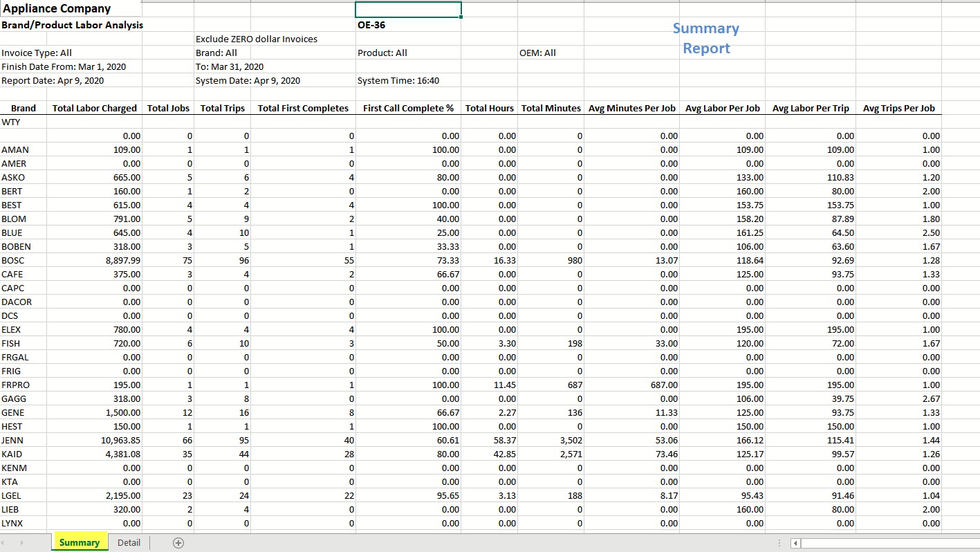Click First Call Complete % header
Viewport: 980px width, 552px height.
[x=408, y=108]
